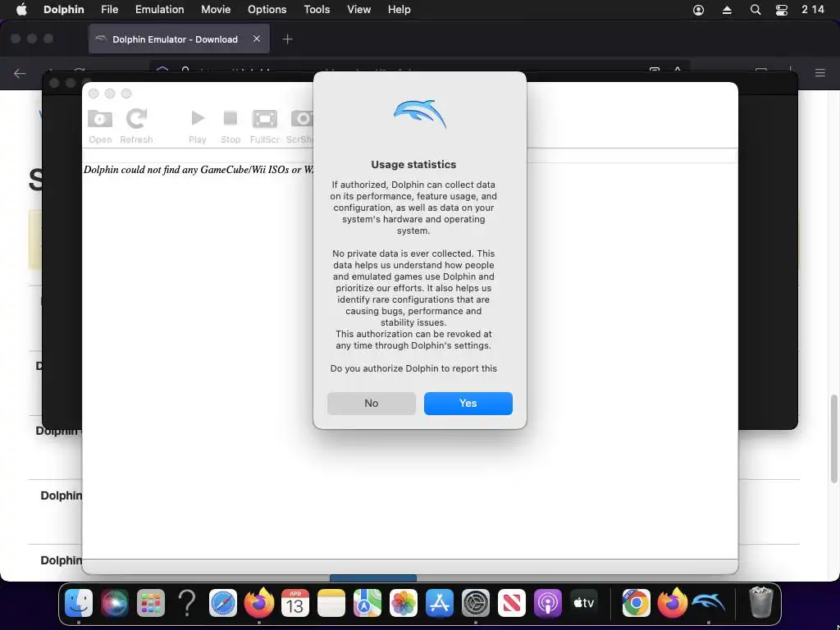Select the Dolphin Emulator - Download browser tab

click(179, 39)
